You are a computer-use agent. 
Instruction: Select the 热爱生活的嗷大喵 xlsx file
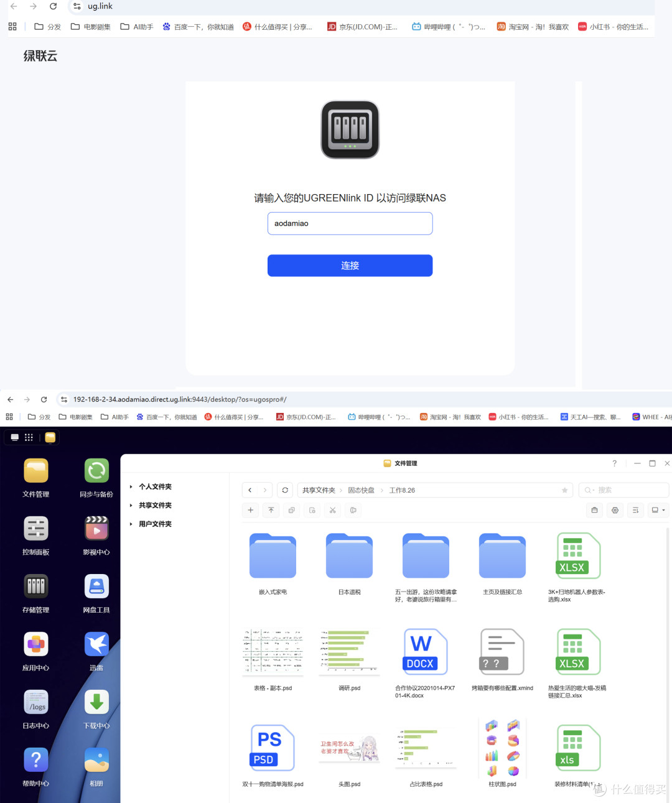[x=578, y=652]
